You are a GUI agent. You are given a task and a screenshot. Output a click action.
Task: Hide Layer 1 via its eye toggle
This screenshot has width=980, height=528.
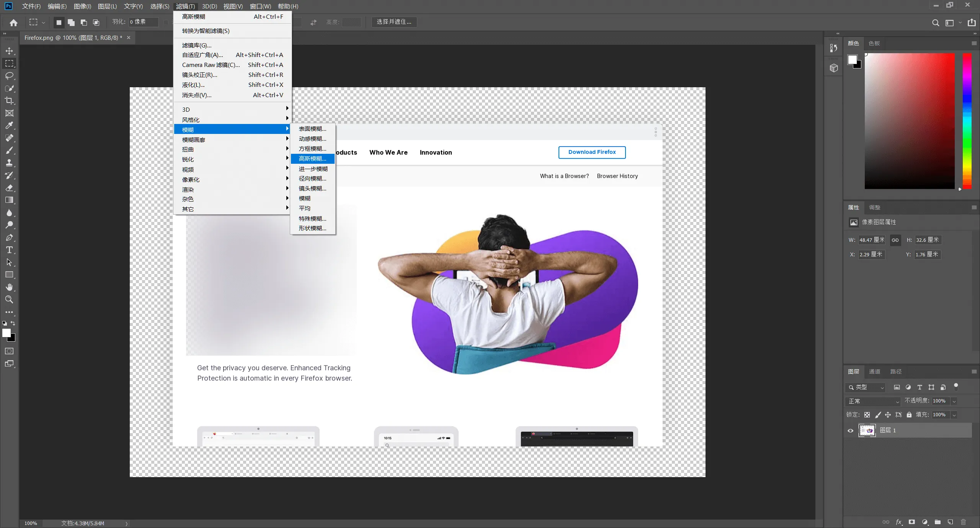point(850,431)
